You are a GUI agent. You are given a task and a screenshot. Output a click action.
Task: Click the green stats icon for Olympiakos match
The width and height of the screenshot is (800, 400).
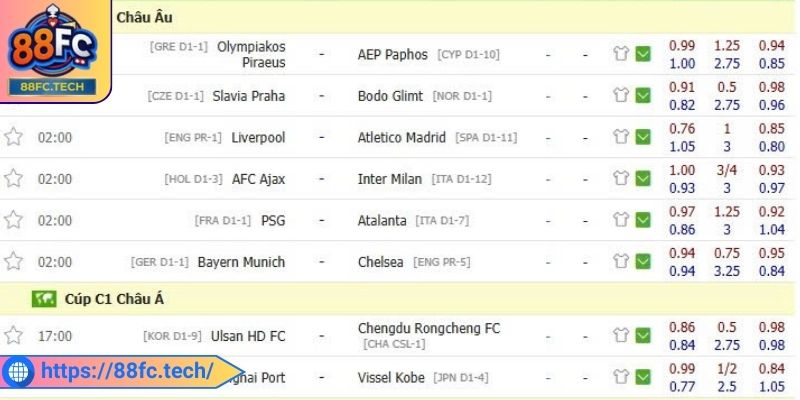click(643, 54)
